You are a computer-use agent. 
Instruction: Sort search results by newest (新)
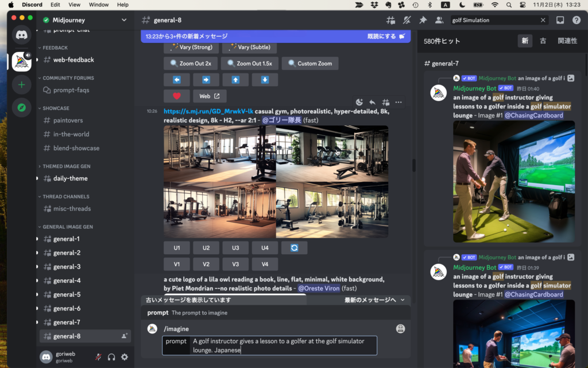(525, 41)
